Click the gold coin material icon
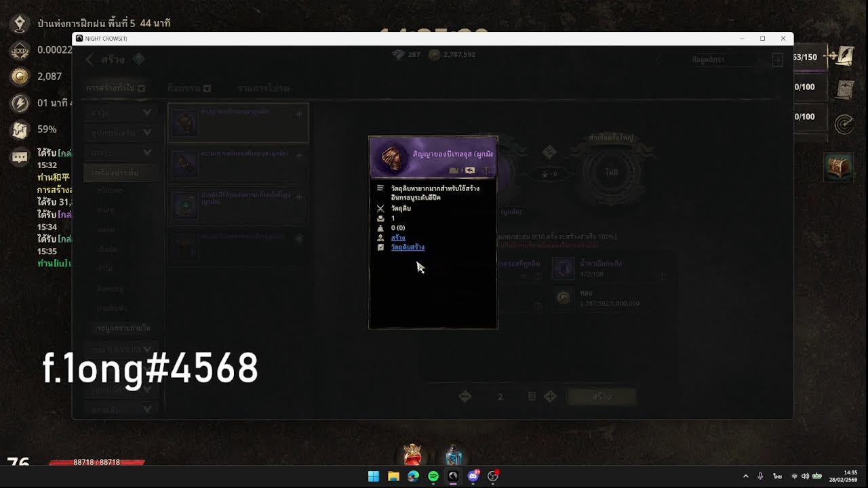 [563, 298]
